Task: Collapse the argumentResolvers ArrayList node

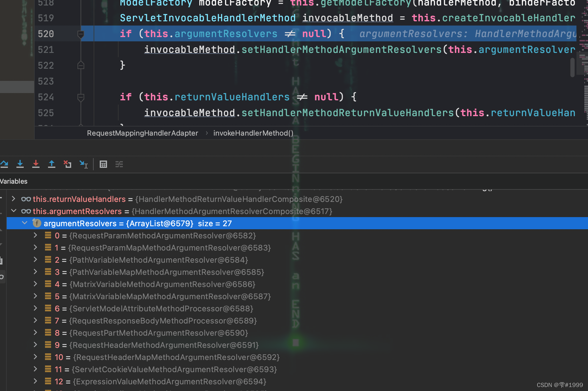Action: tap(25, 223)
